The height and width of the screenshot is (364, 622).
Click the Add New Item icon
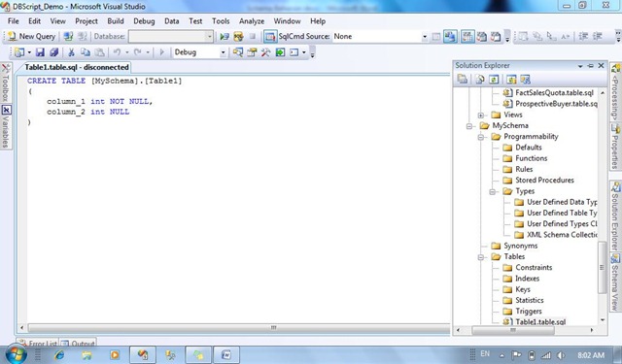[x=19, y=52]
